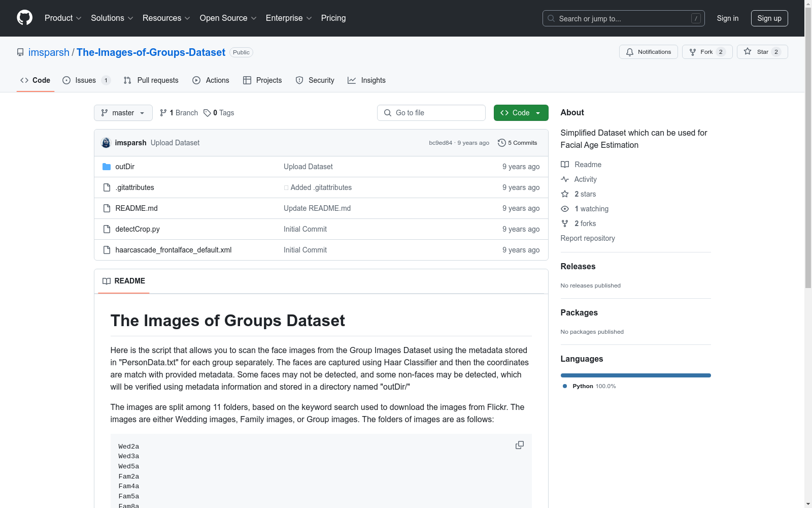Screen dimensions: 812x508
Task: Open the README.md file
Action: pos(137,208)
